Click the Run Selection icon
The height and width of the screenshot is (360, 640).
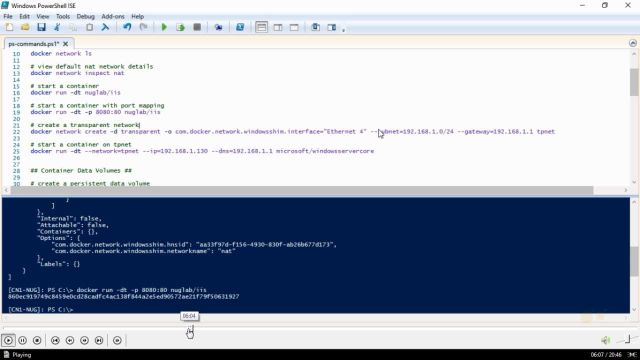tap(180, 27)
